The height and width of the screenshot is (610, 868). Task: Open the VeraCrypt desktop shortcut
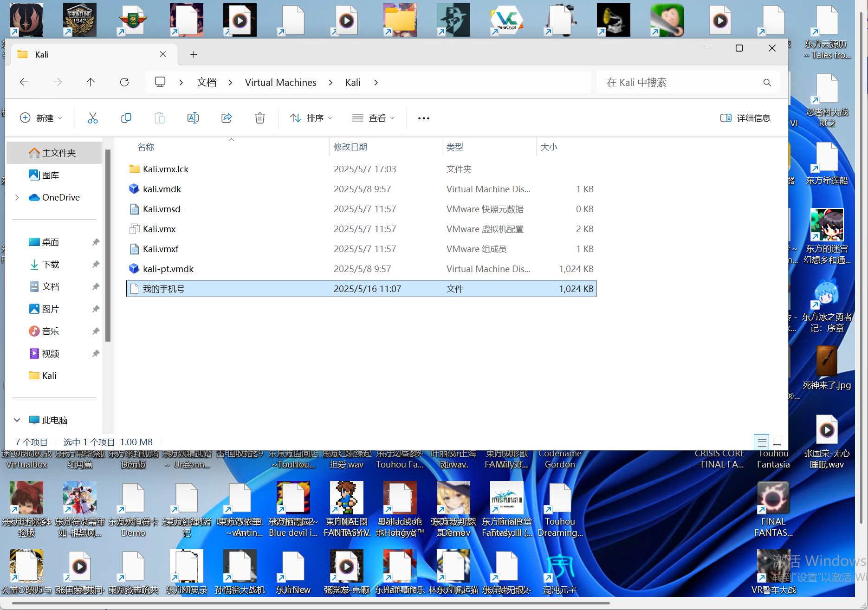point(507,20)
